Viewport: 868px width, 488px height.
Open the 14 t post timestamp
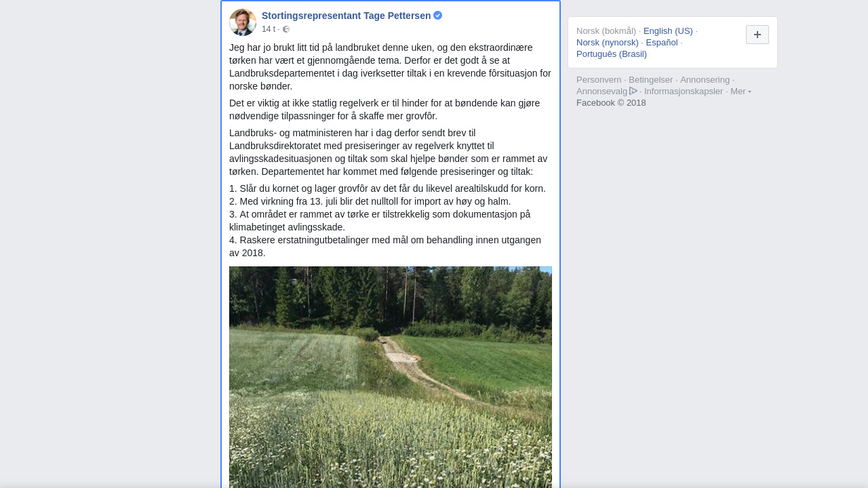tap(269, 29)
